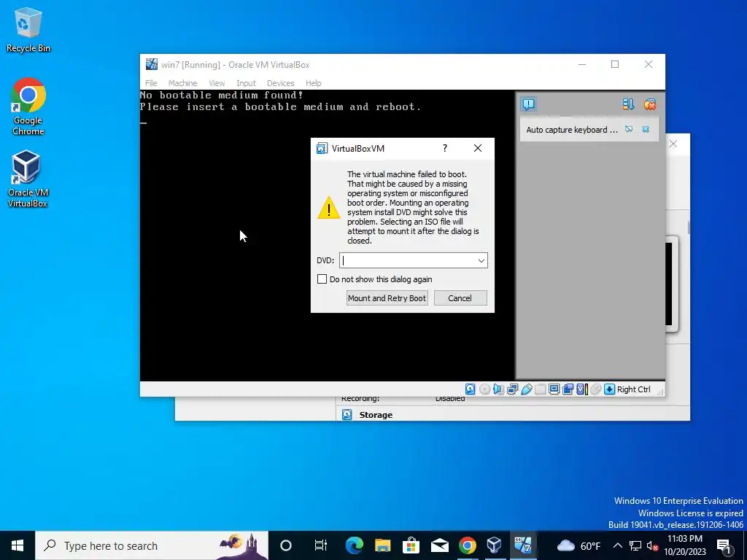747x560 pixels.
Task: Click the recording status bar icon
Action: (568, 389)
